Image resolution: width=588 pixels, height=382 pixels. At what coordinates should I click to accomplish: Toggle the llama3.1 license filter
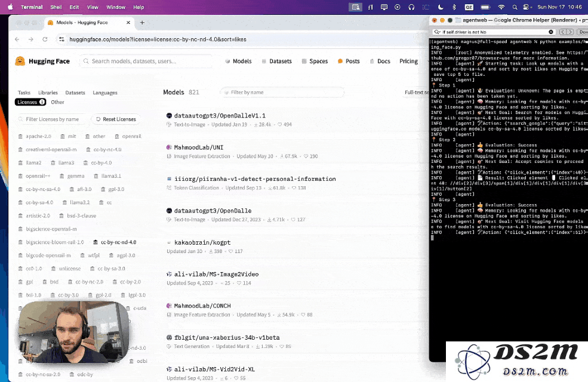point(107,176)
